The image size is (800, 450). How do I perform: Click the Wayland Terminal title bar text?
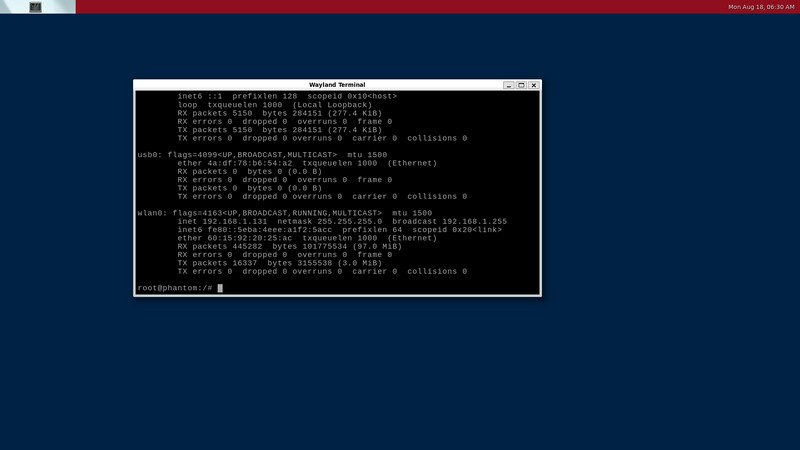point(337,85)
